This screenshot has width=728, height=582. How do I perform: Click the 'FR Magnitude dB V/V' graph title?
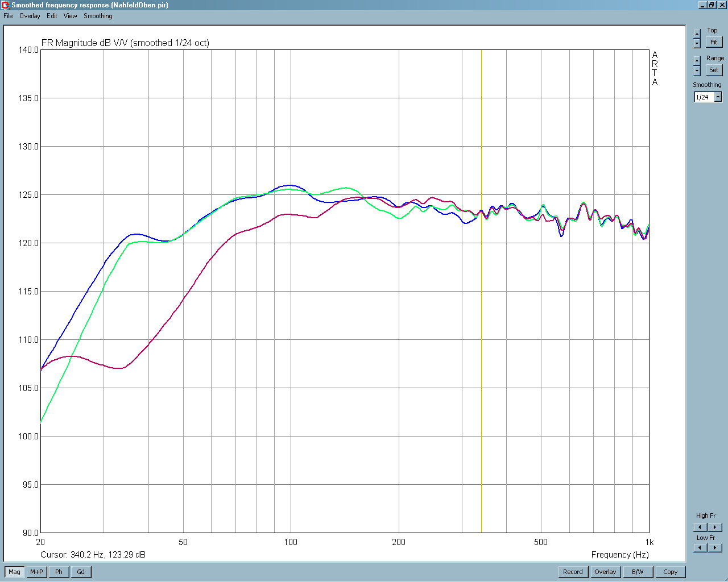click(x=85, y=43)
